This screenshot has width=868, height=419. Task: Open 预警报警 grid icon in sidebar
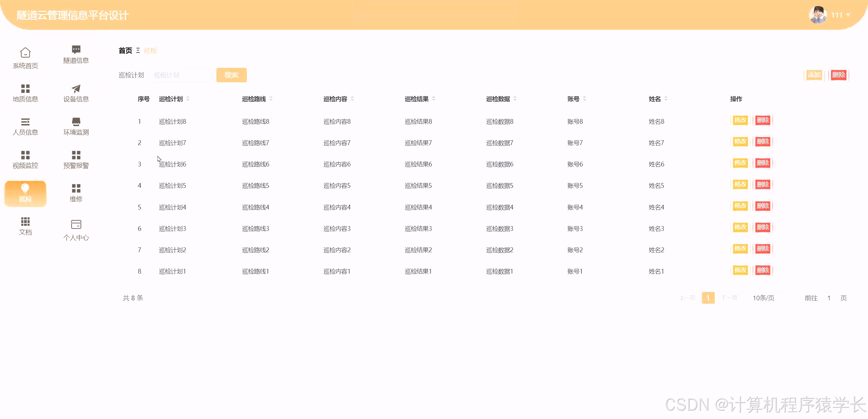click(x=76, y=155)
